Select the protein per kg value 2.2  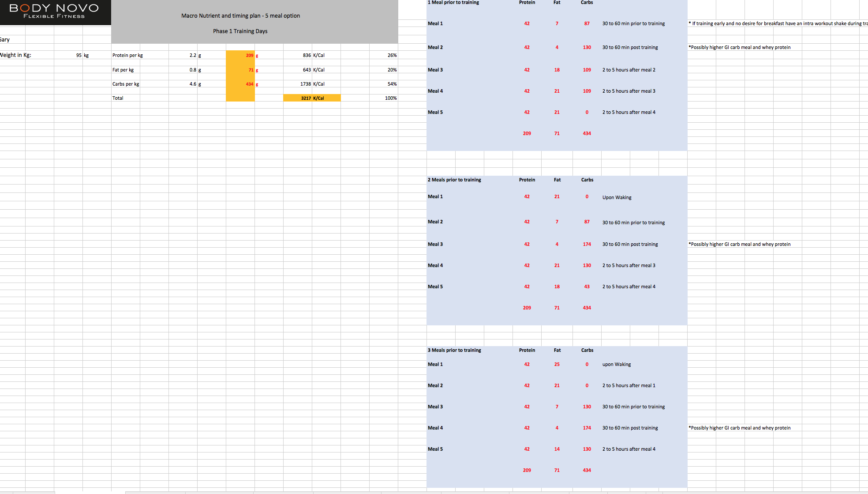click(193, 55)
